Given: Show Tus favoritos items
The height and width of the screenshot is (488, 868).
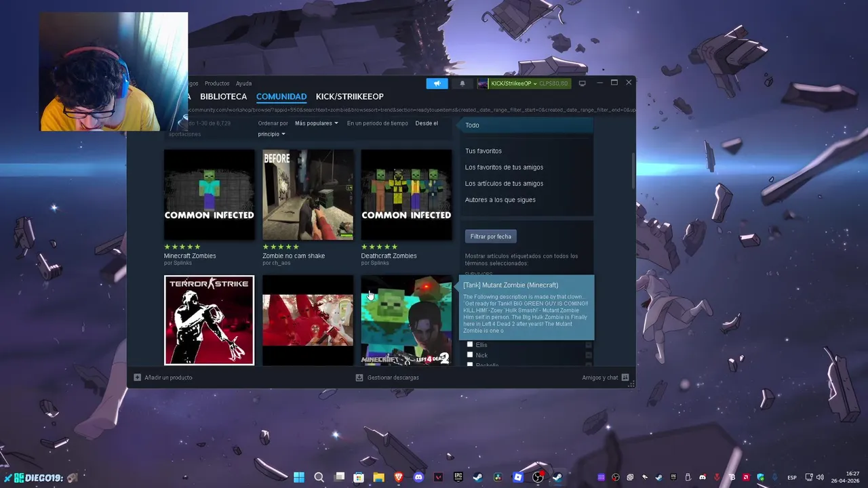Looking at the screenshot, I should coord(484,151).
